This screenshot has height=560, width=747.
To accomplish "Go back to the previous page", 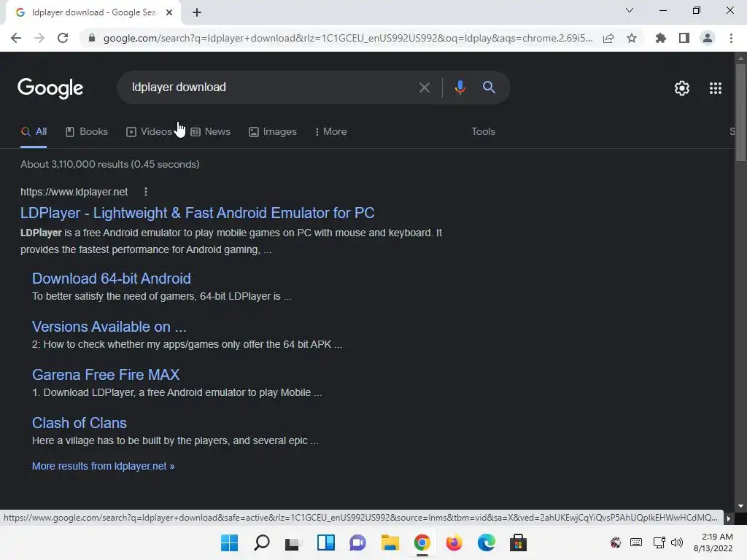I will click(x=16, y=38).
